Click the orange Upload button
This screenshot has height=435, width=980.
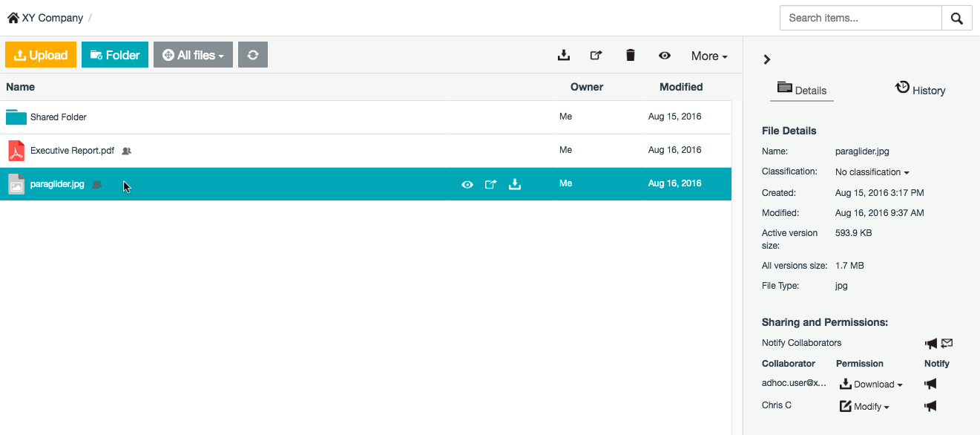pos(41,55)
